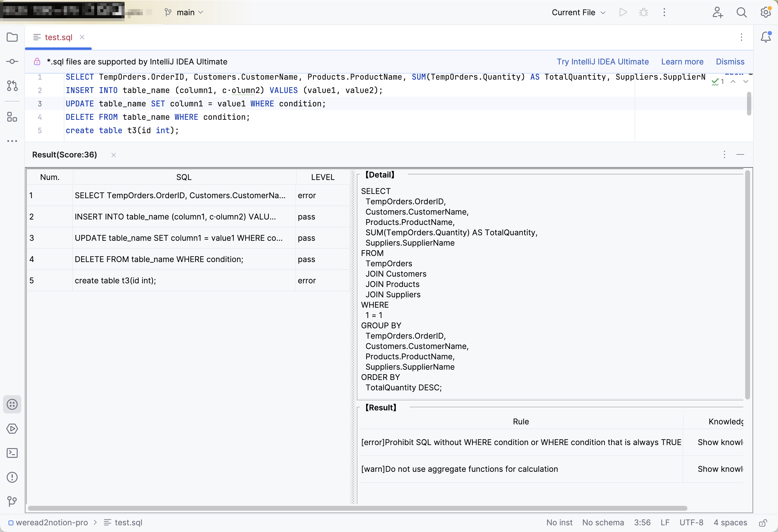Close the test.sql tab
This screenshot has width=778, height=532.
click(82, 37)
